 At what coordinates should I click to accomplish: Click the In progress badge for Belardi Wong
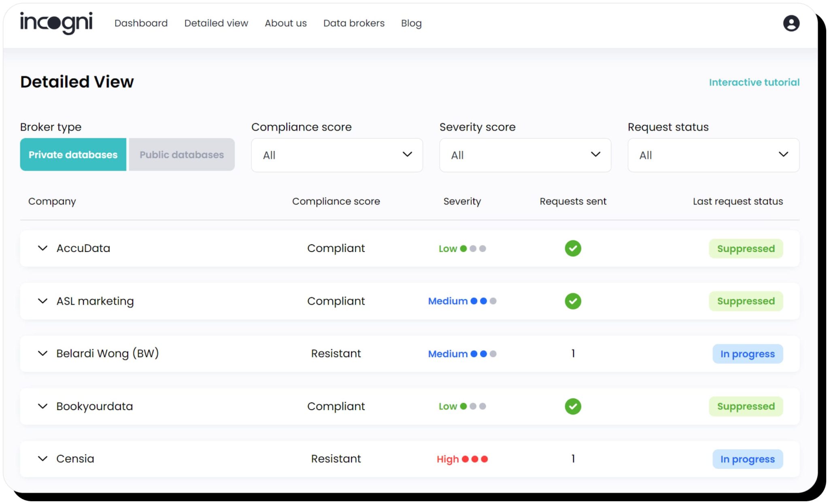748,354
